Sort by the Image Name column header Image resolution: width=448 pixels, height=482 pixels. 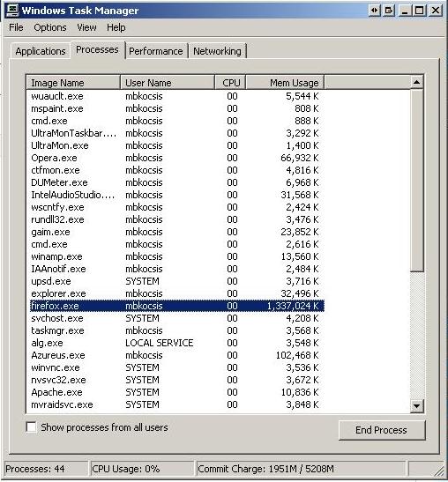tap(73, 82)
